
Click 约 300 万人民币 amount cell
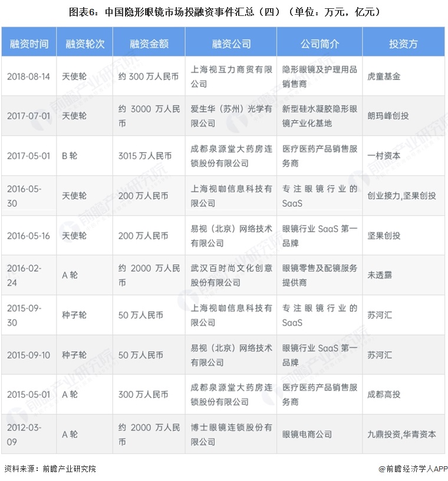tap(149, 77)
